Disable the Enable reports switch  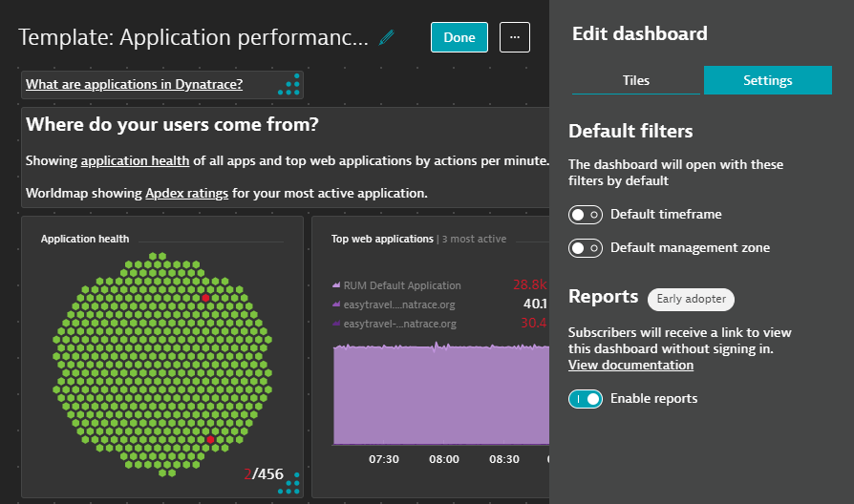coord(586,399)
